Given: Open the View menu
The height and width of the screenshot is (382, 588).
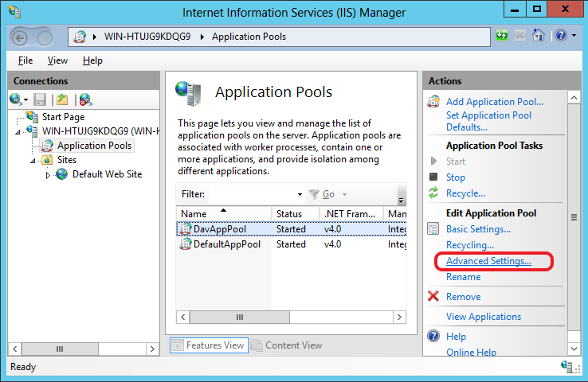Looking at the screenshot, I should (57, 60).
